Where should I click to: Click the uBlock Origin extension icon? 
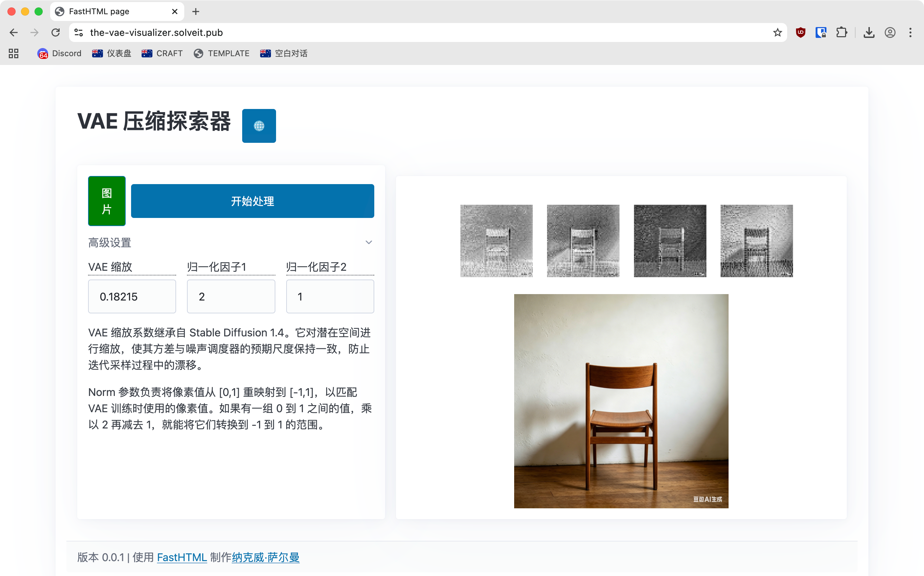(x=800, y=33)
